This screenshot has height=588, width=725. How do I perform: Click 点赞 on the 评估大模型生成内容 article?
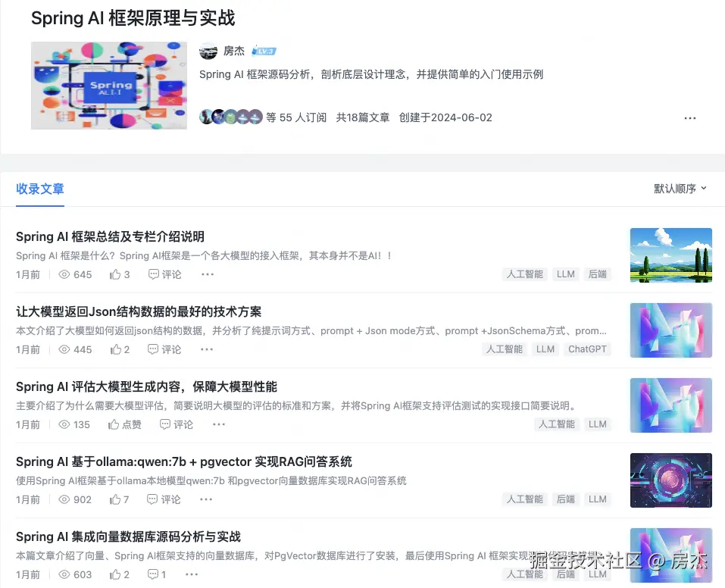[x=125, y=424]
